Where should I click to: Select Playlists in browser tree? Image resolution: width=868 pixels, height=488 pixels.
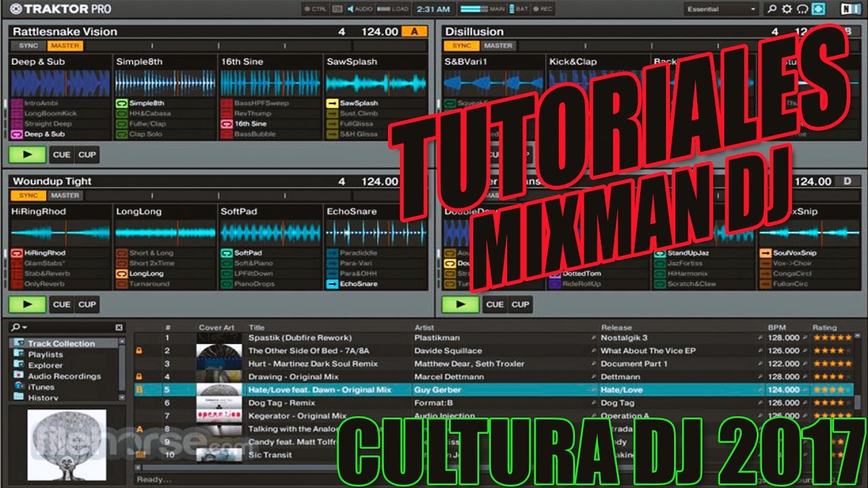[45, 354]
